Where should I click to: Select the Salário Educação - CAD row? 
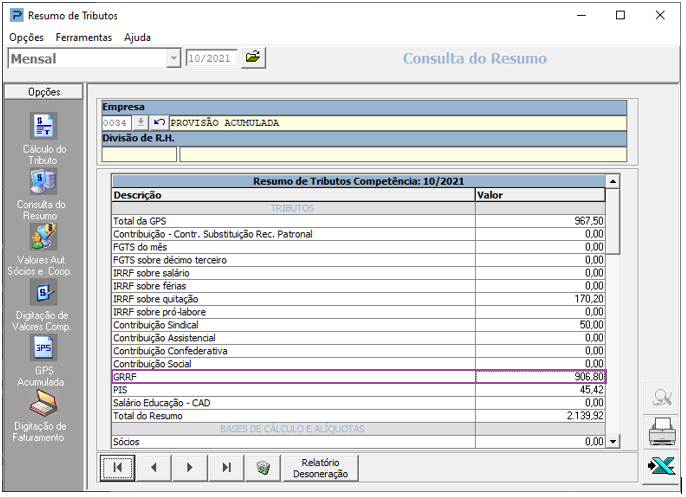tap(358, 403)
